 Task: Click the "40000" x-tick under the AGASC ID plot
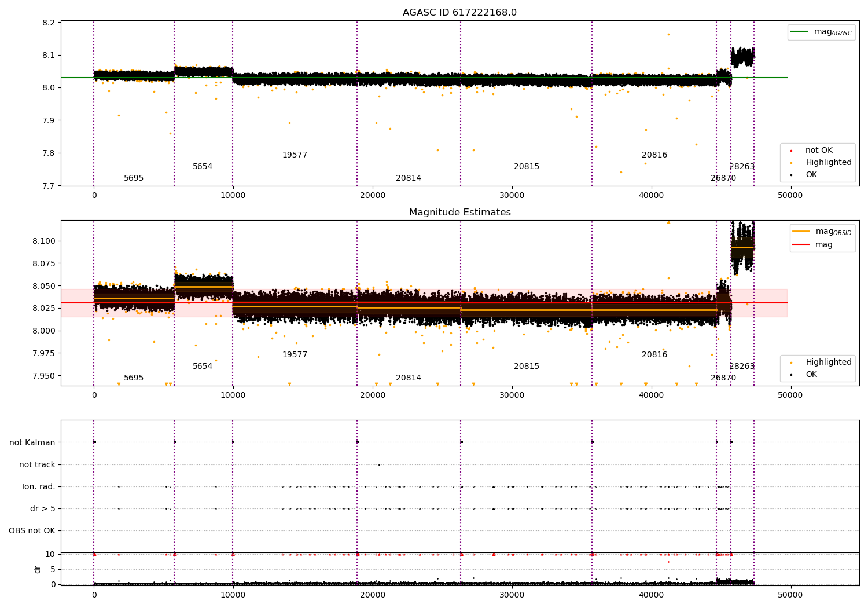[x=652, y=196]
